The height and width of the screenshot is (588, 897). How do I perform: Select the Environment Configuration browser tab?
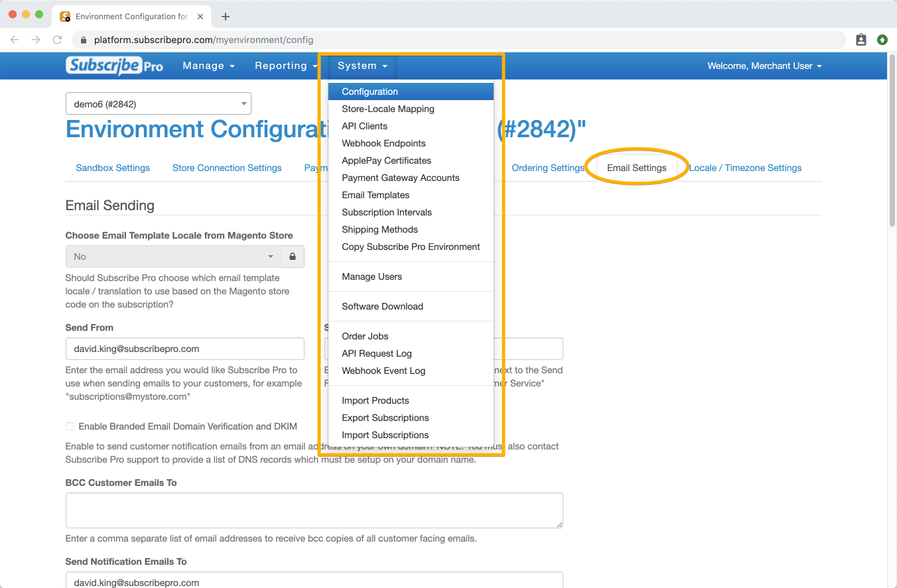pos(132,16)
